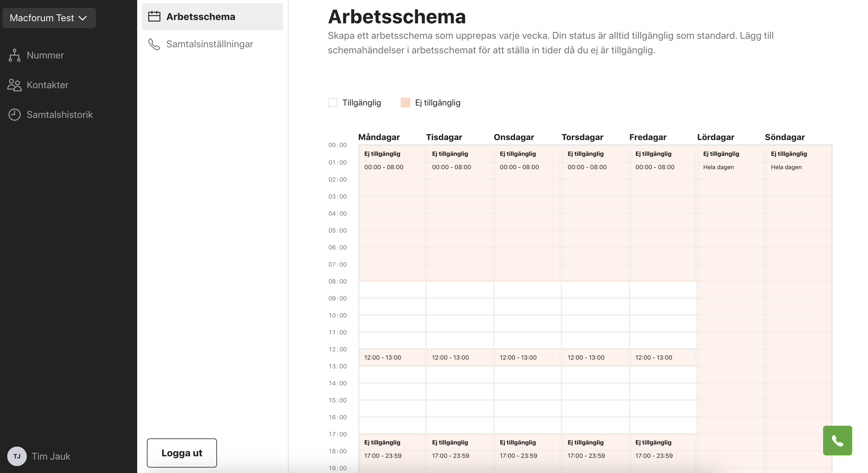Click the Tisdagar column header
The width and height of the screenshot is (868, 473).
[x=444, y=137]
